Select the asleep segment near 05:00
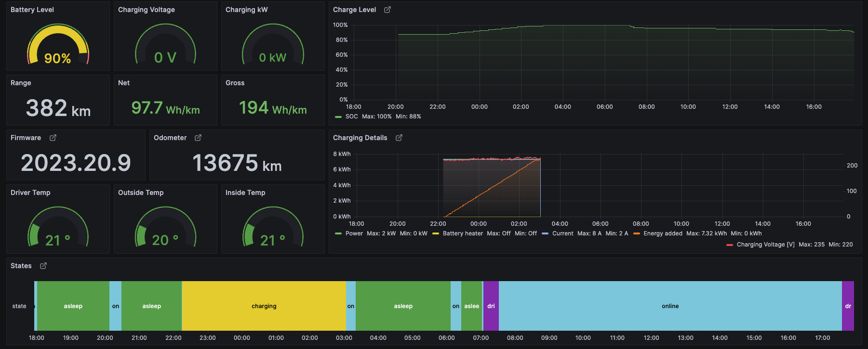 pyautogui.click(x=403, y=306)
